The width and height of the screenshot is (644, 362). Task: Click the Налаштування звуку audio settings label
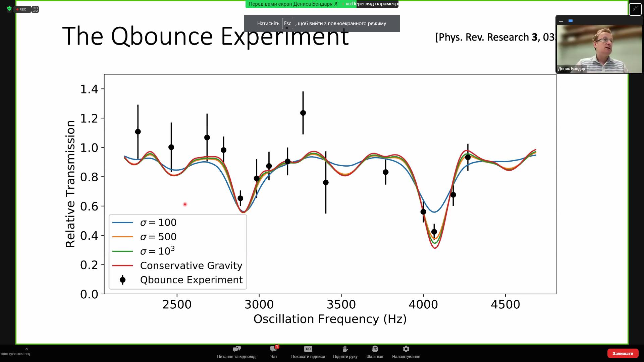[15, 354]
